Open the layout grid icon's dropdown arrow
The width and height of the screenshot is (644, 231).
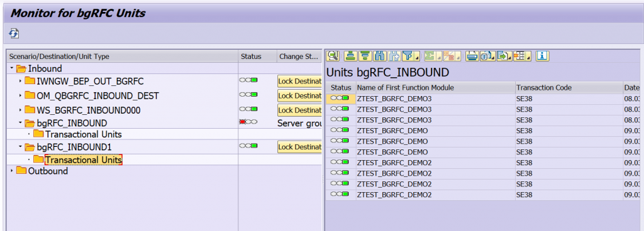click(x=528, y=58)
